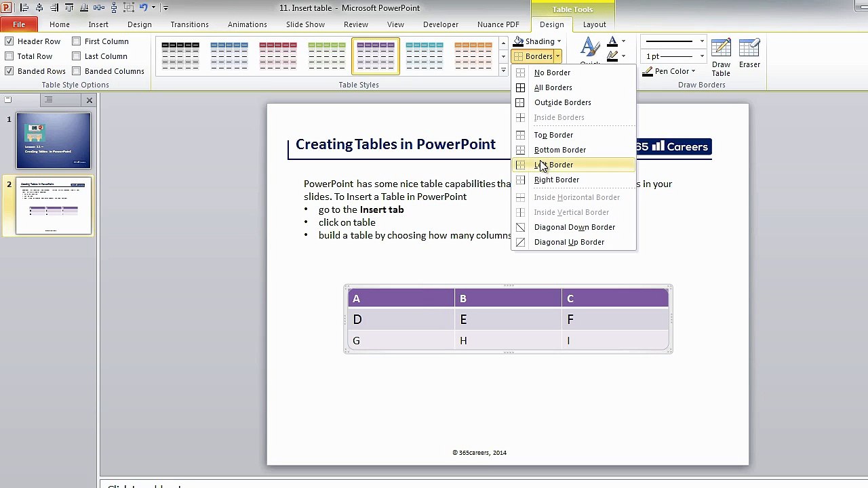
Task: Choose Diagonal Down Border entry
Action: click(574, 227)
